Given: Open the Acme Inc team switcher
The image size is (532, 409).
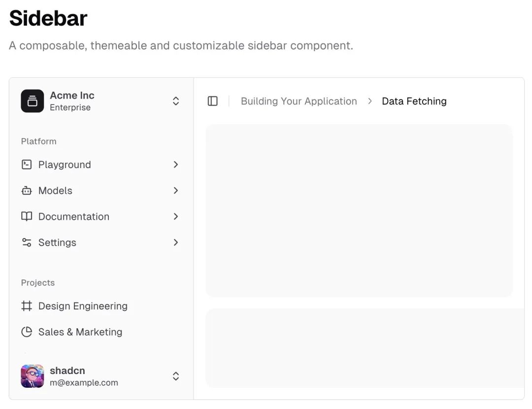Looking at the screenshot, I should [x=176, y=101].
